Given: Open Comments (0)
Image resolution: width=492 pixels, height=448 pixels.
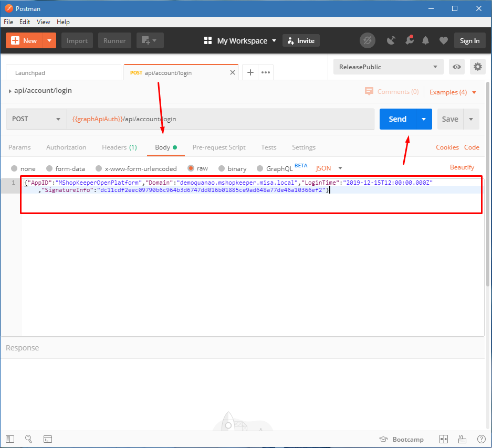Looking at the screenshot, I should click(392, 92).
